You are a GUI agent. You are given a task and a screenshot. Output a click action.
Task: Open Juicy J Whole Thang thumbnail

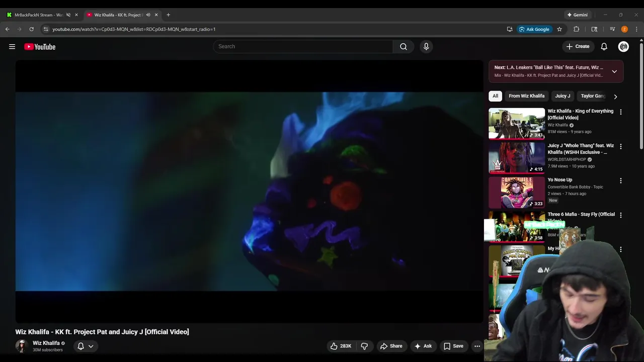[x=517, y=158]
